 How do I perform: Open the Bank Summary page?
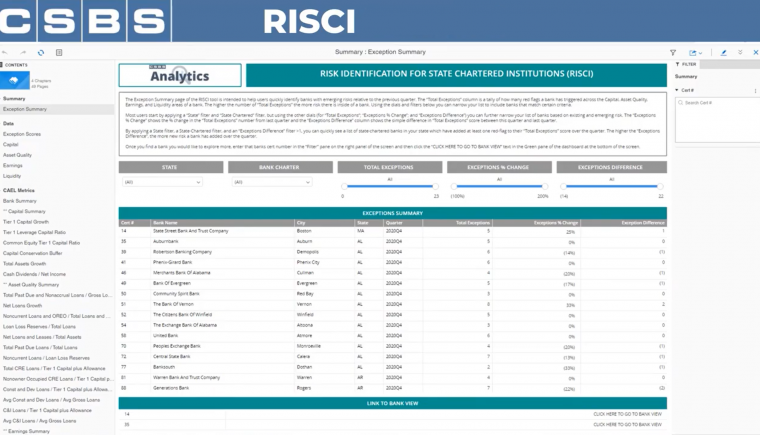pyautogui.click(x=20, y=201)
